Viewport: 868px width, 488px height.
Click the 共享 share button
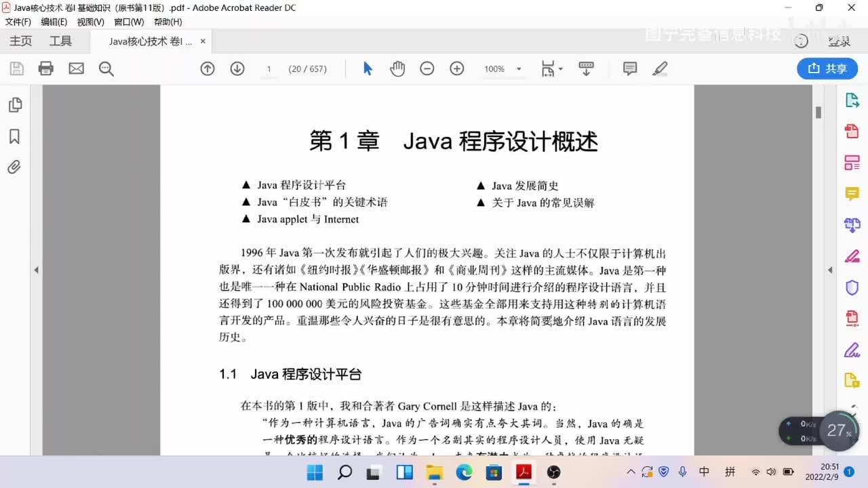(x=827, y=68)
